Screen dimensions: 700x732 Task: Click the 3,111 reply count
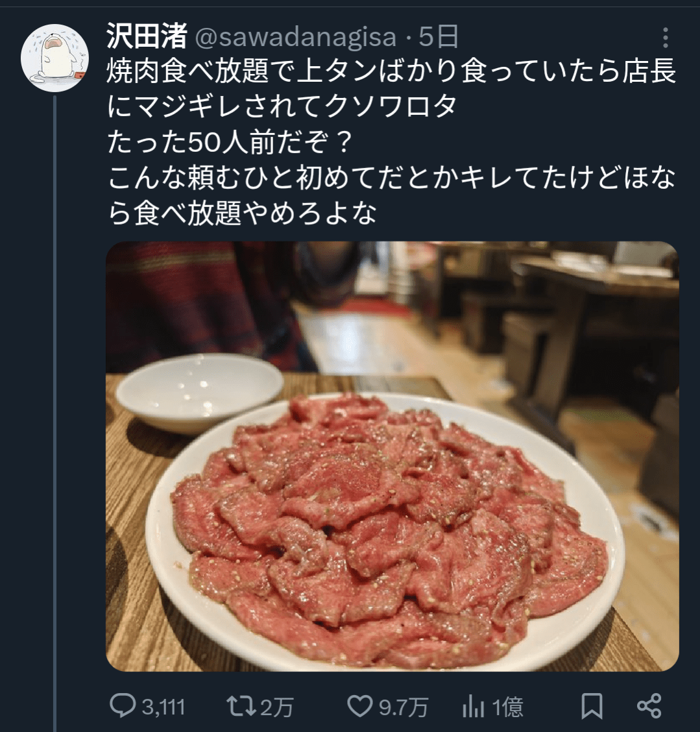click(x=163, y=707)
